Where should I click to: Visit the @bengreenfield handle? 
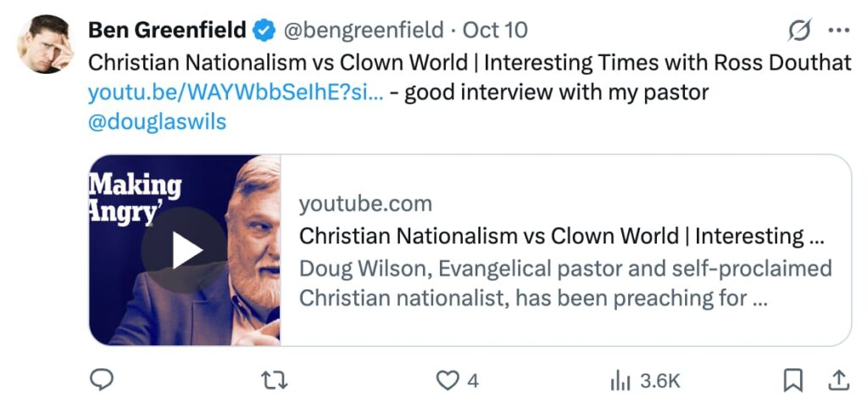pyautogui.click(x=363, y=31)
